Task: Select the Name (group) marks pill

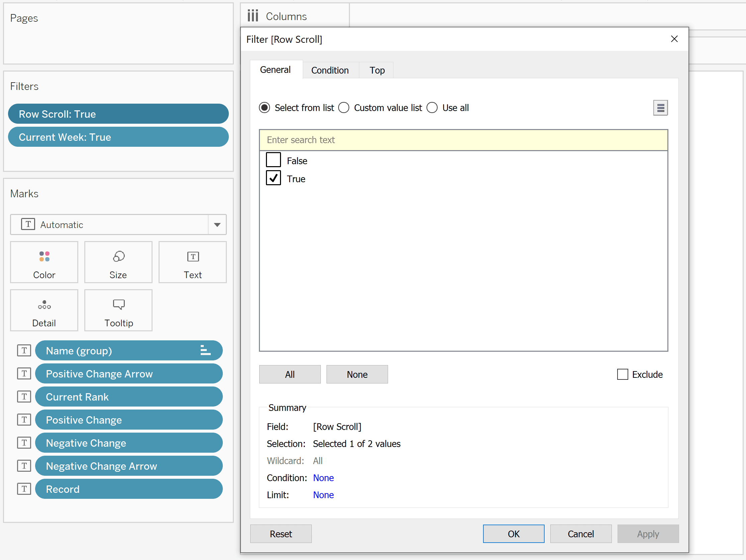Action: (129, 351)
